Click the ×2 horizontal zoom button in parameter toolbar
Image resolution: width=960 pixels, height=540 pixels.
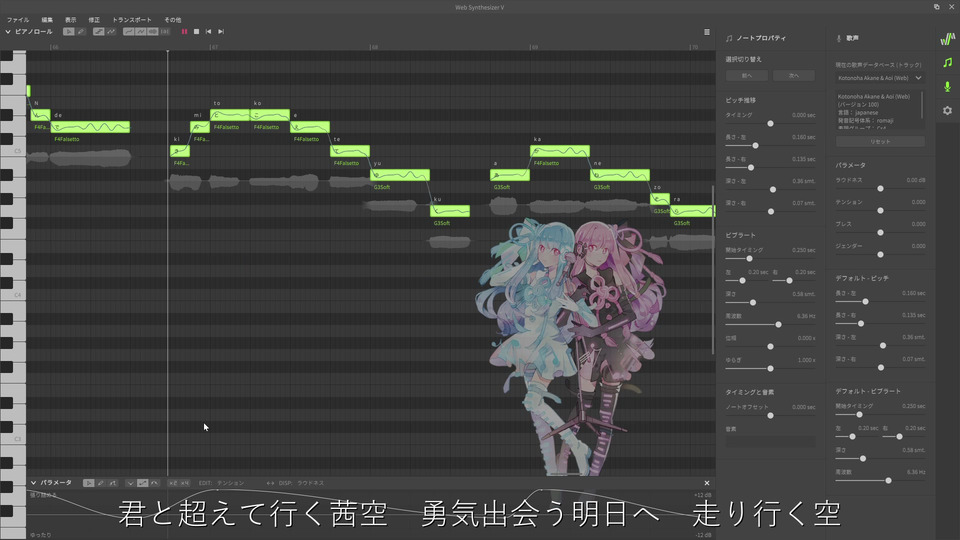point(173,483)
